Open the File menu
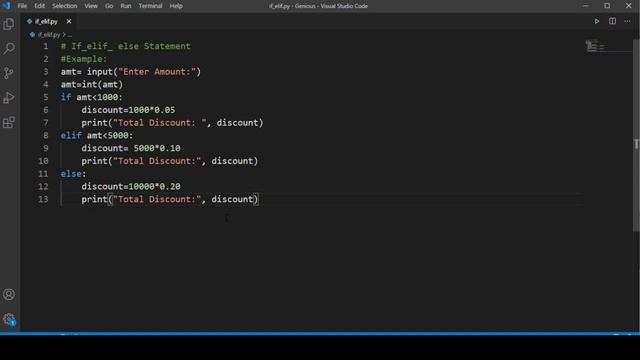 [x=22, y=6]
